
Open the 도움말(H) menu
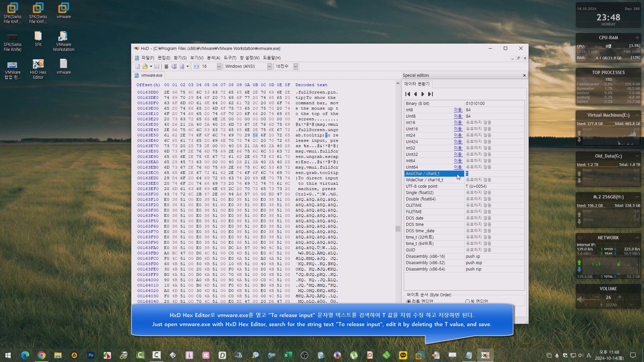[272, 58]
